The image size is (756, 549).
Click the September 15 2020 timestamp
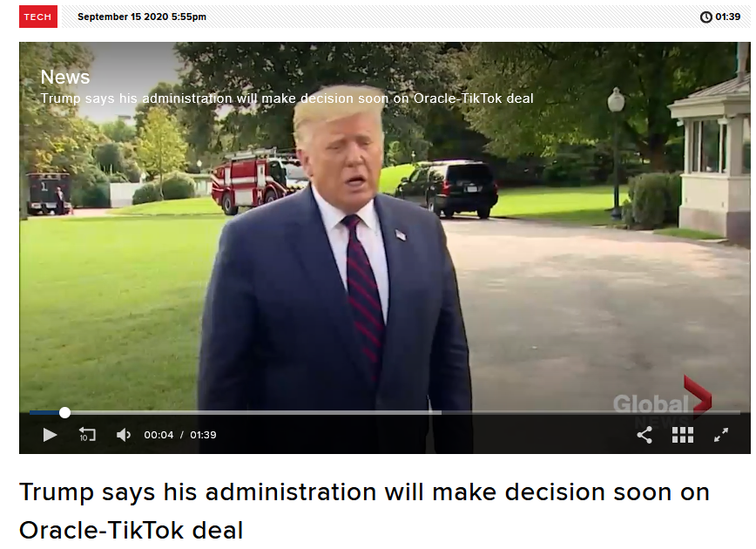pos(142,17)
